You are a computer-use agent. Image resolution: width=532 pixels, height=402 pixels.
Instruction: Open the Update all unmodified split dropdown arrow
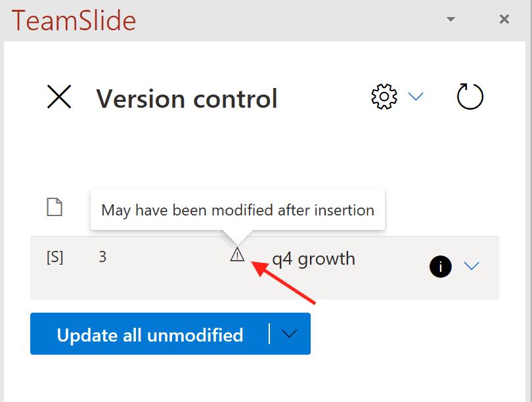[289, 334]
